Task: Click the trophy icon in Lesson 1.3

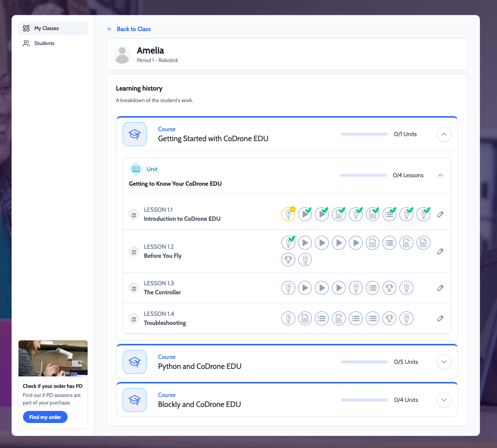Action: [x=389, y=288]
